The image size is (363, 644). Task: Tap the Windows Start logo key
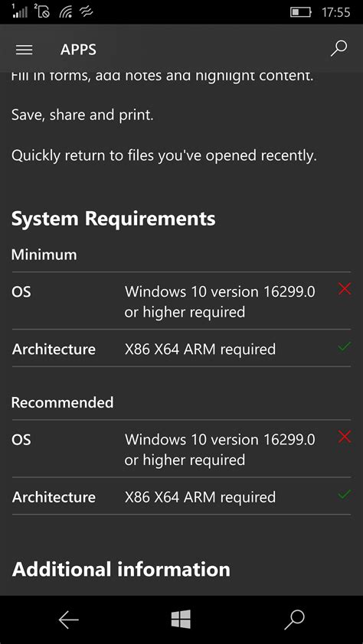pos(181,619)
